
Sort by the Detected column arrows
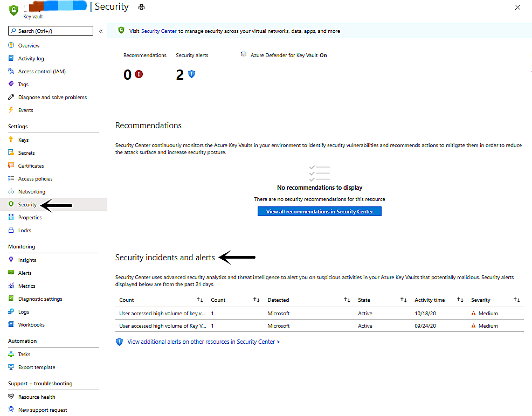coord(347,300)
